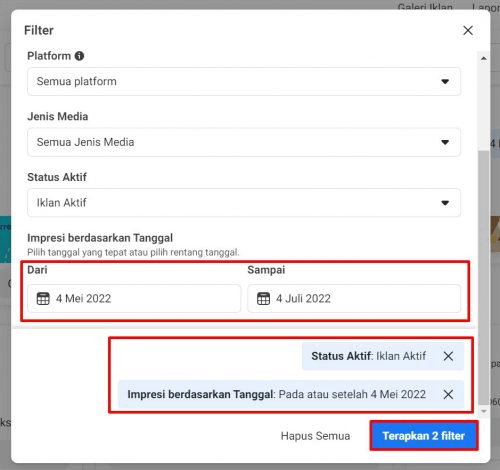Close the Filter dialog with the X icon
Image resolution: width=500 pixels, height=470 pixels.
468,30
